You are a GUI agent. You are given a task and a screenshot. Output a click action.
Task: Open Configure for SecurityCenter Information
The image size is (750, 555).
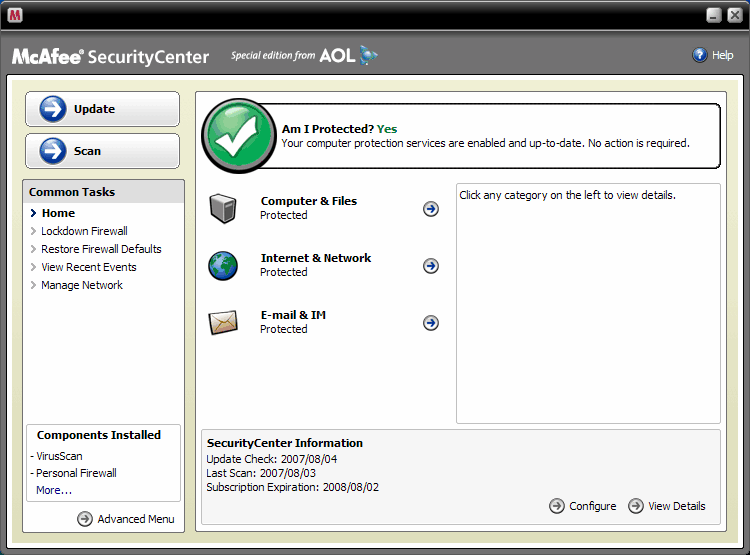coord(583,506)
